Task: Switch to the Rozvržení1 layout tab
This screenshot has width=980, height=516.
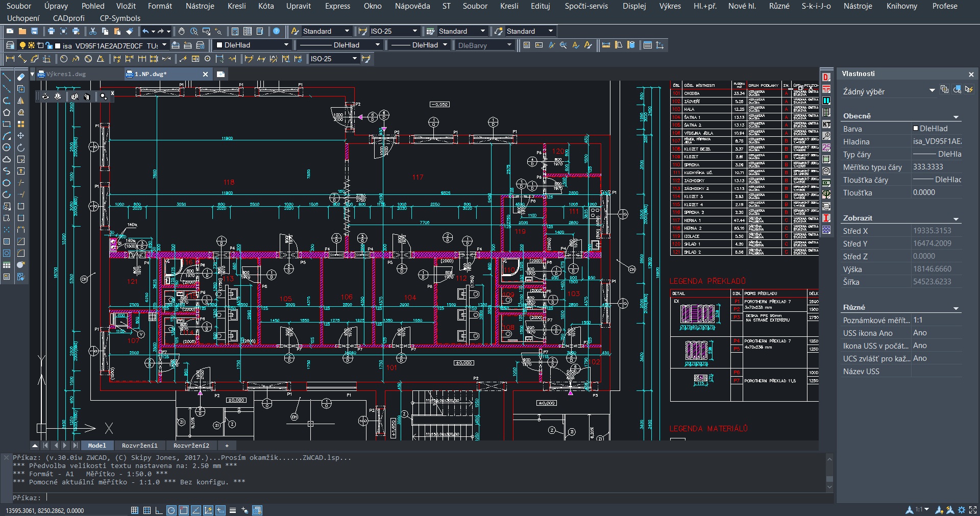Action: click(x=140, y=446)
